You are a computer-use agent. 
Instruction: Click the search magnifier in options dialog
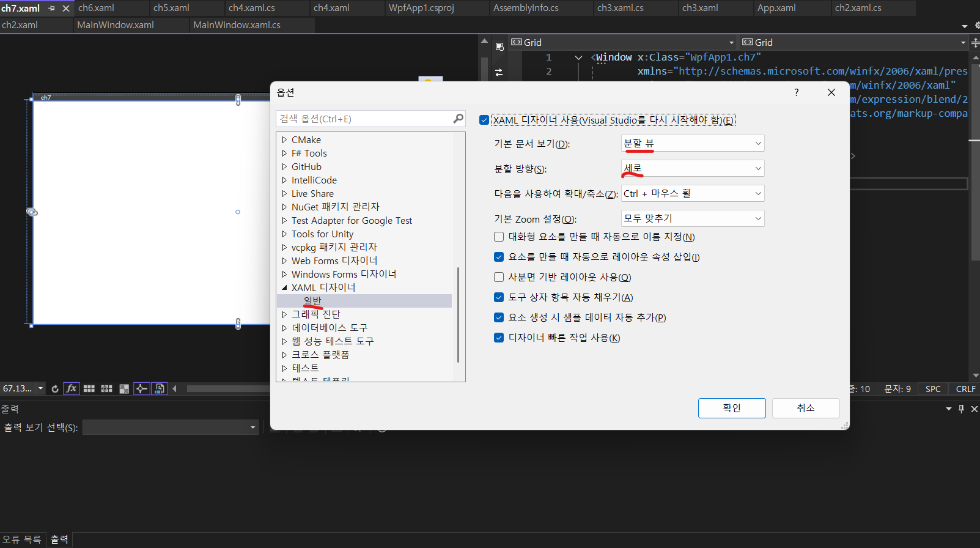coord(458,119)
